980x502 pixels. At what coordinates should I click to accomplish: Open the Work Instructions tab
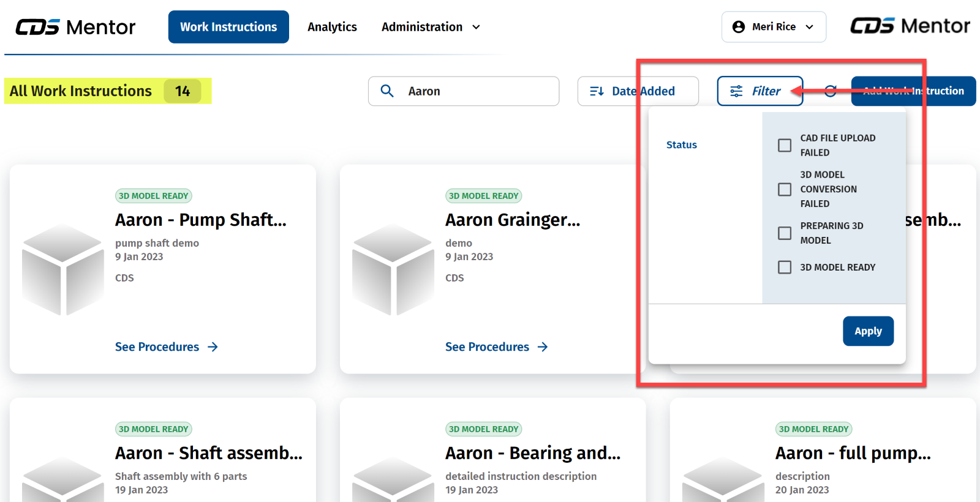coord(228,27)
